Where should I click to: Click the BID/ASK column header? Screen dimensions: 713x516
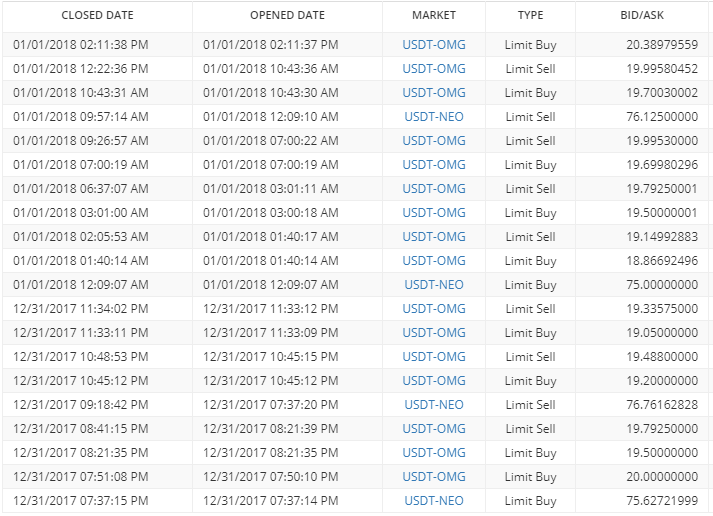pyautogui.click(x=642, y=15)
